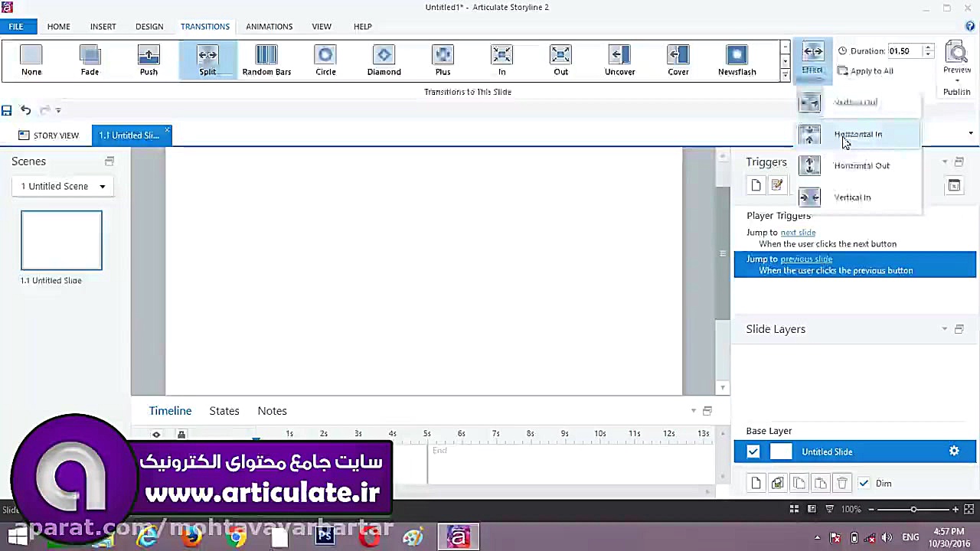Viewport: 980px width, 551px height.
Task: Switch to the ANIMATIONS ribbon tab
Action: [x=269, y=26]
